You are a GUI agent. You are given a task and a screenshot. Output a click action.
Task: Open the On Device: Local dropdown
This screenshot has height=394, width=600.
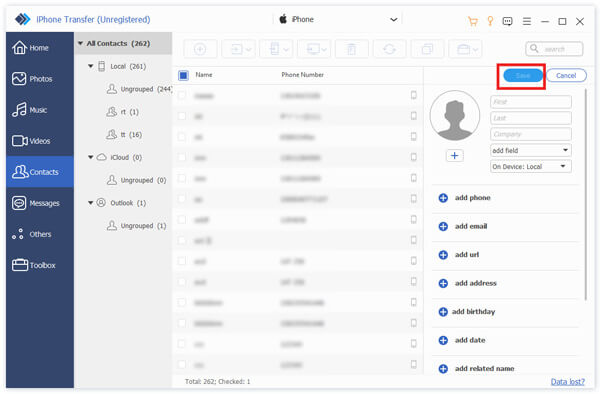click(x=530, y=166)
